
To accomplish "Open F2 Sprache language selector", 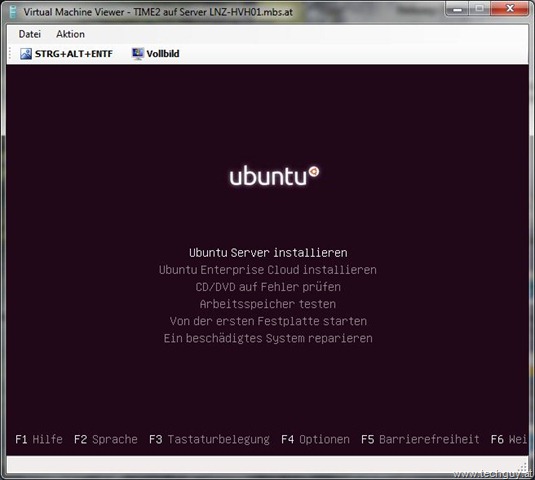I will point(106,439).
